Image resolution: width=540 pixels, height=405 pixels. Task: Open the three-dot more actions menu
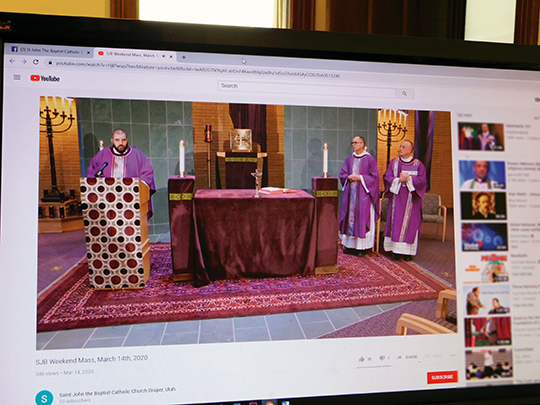(453, 355)
